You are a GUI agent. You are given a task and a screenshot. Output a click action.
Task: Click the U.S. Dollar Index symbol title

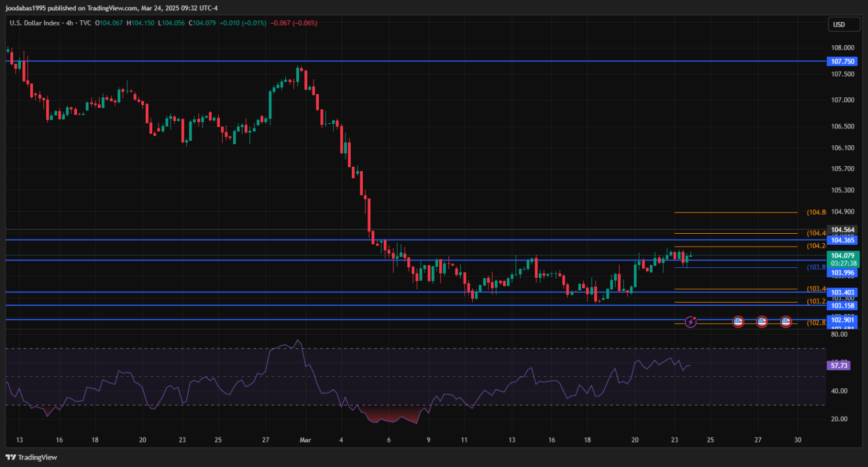point(34,23)
